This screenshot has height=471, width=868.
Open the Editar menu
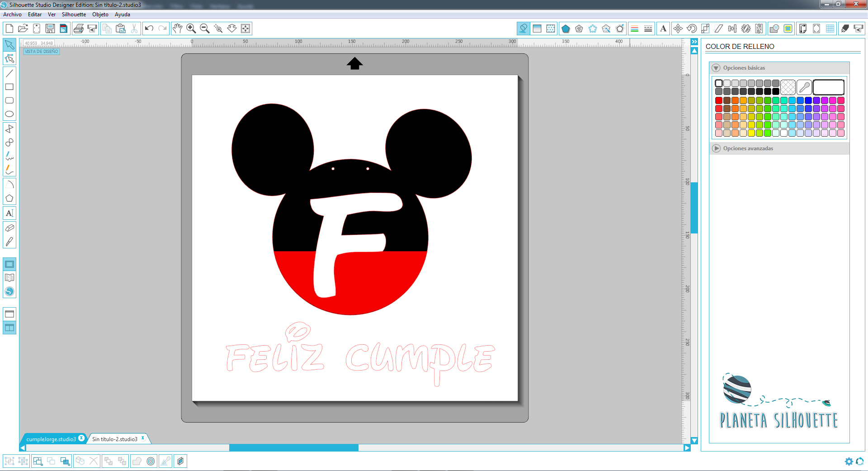[x=35, y=14]
